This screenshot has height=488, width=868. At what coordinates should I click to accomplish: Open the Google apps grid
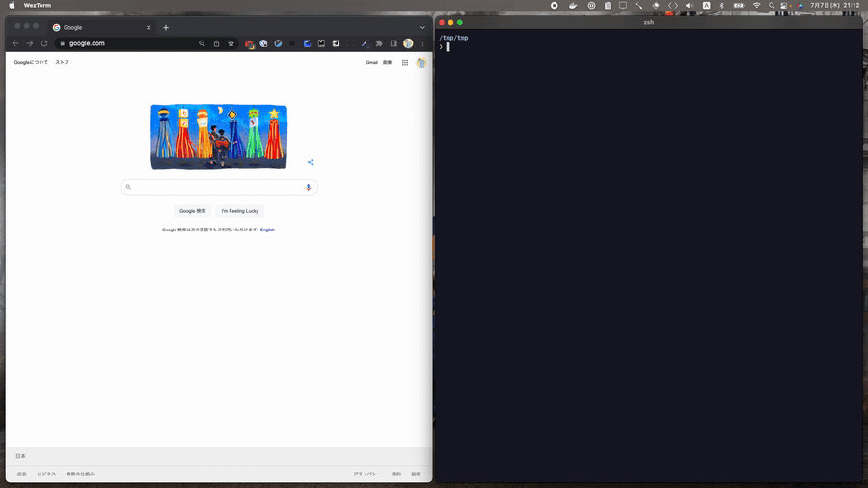pyautogui.click(x=405, y=62)
